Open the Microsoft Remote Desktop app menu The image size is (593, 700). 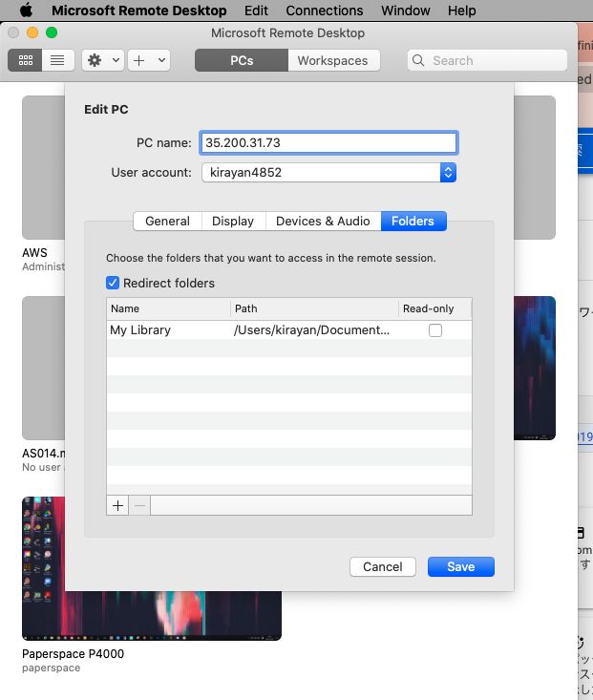139,11
